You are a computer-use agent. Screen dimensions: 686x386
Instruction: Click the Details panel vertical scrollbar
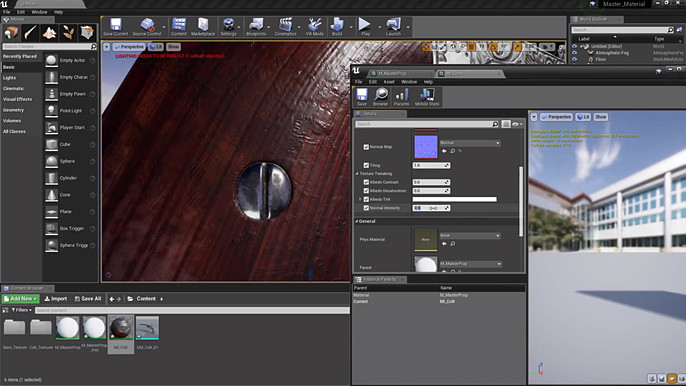coord(521,201)
